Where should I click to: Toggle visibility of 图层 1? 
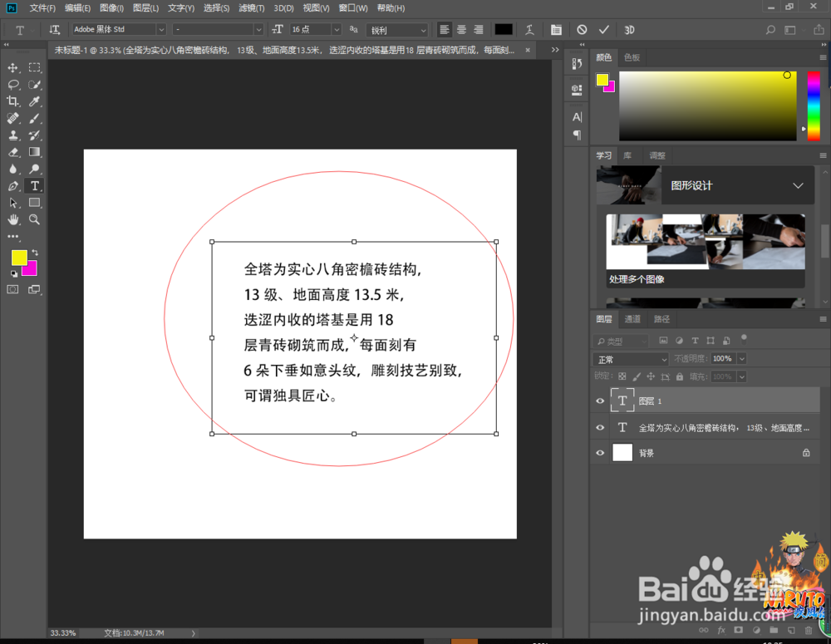click(x=600, y=401)
